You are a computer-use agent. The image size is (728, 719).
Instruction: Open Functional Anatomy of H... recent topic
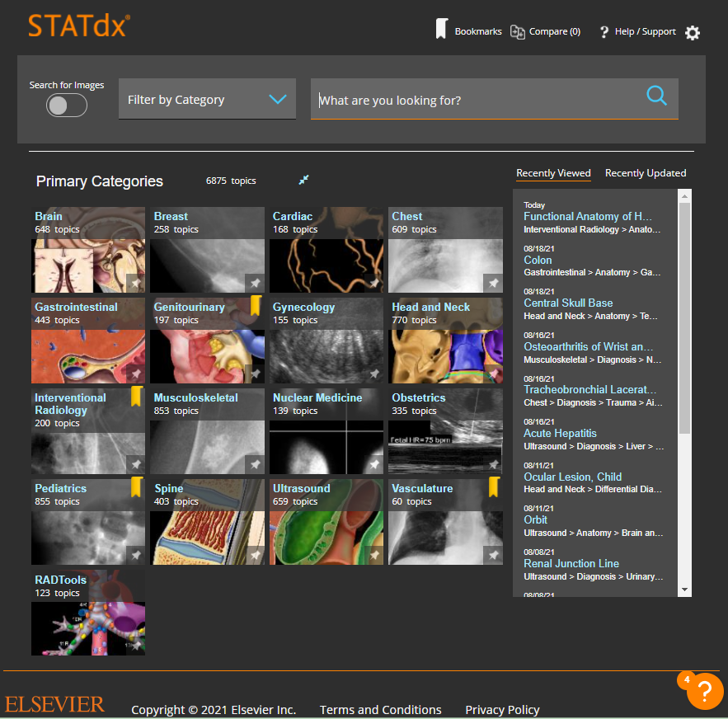(x=588, y=217)
